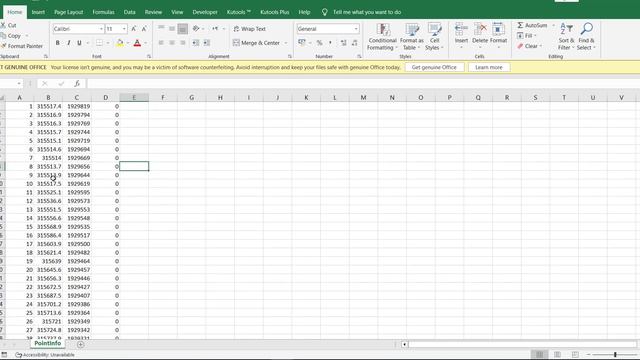Click the Cut icon in Clipboard group

pos(3,25)
